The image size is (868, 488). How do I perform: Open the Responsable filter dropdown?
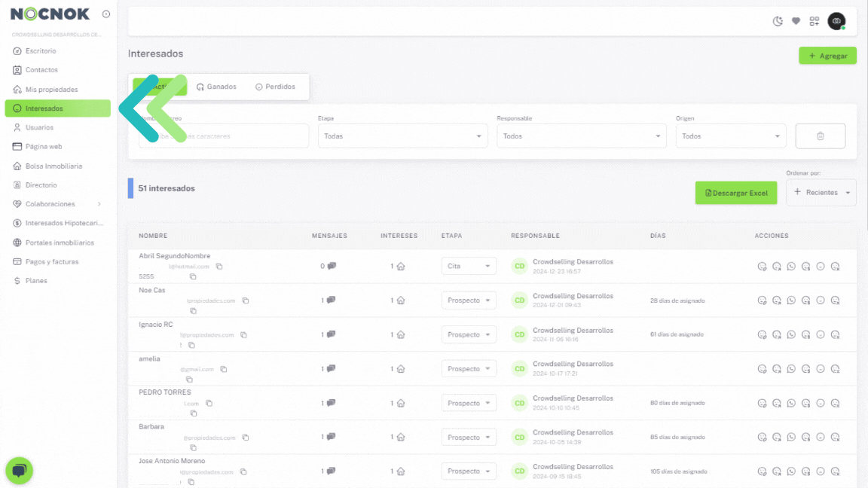pyautogui.click(x=581, y=136)
